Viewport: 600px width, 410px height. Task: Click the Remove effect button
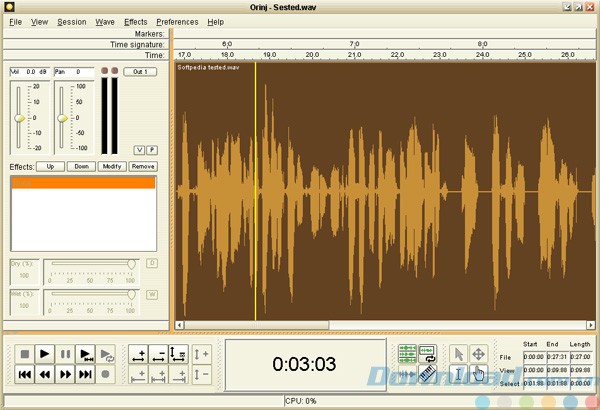coord(143,166)
